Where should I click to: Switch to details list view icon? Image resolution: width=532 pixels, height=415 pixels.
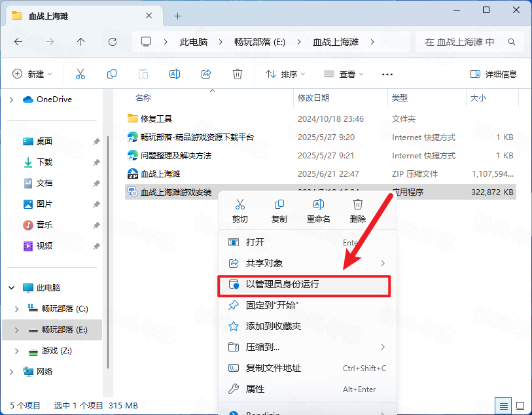click(503, 405)
